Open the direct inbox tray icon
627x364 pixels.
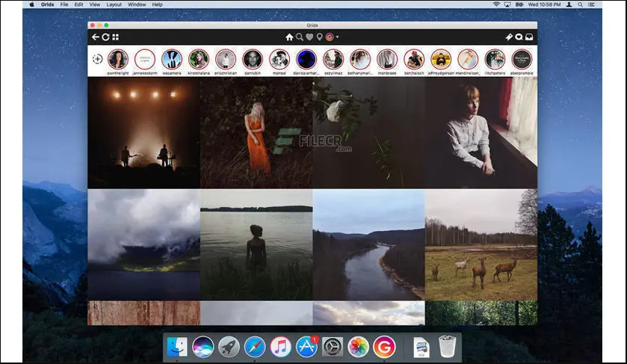point(529,37)
